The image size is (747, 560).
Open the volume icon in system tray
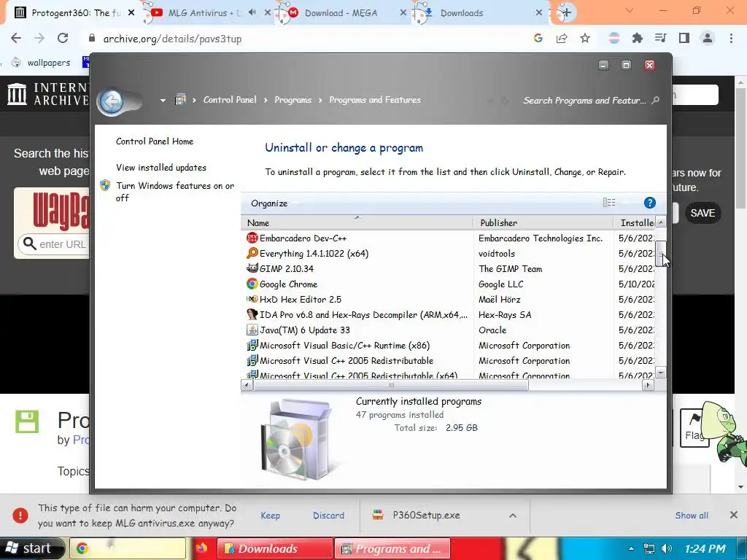point(667,548)
